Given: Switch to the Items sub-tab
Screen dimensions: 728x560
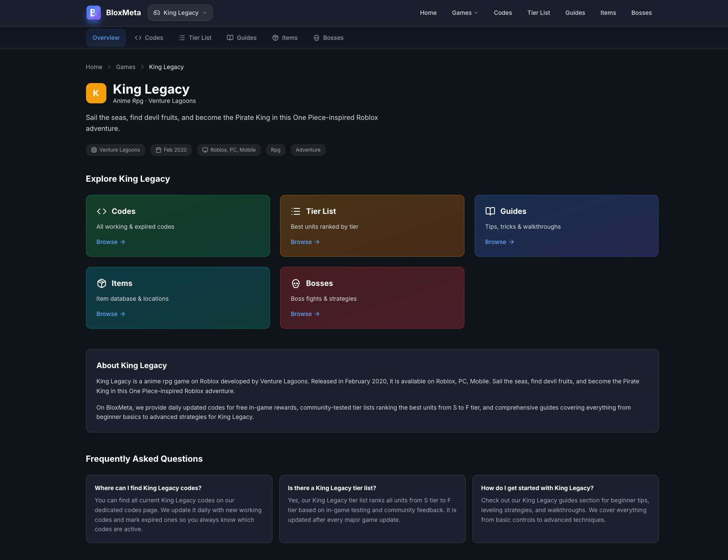Looking at the screenshot, I should 285,38.
